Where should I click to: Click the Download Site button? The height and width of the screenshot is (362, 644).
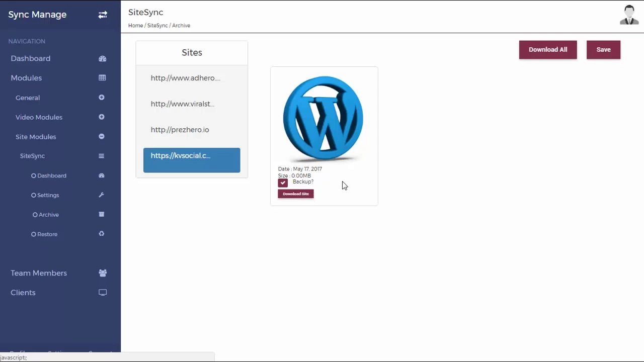296,194
